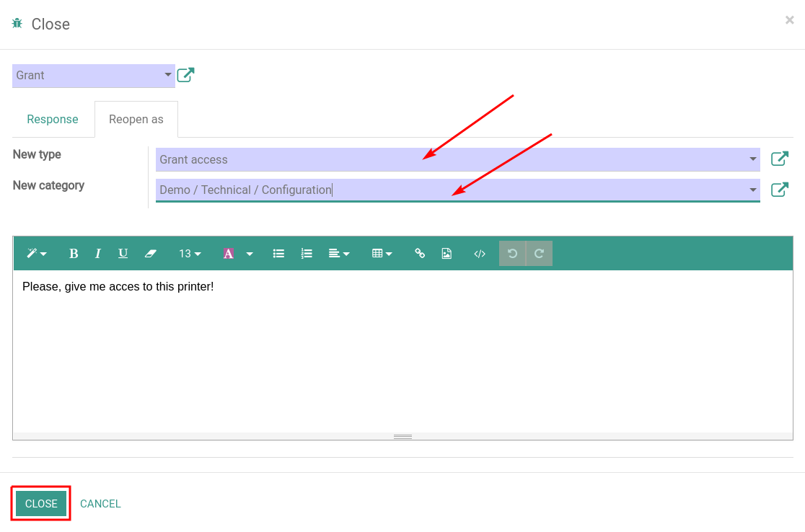Open external link for Grant access type
805x532 pixels.
pos(780,159)
